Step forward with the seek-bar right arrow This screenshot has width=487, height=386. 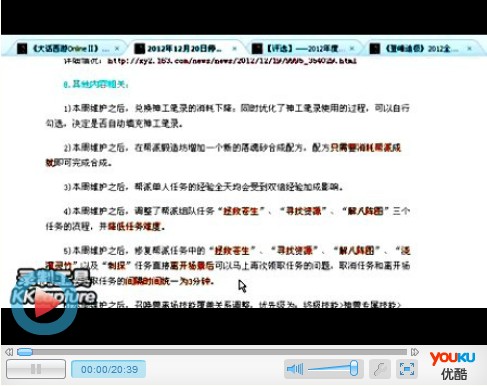pos(414,352)
